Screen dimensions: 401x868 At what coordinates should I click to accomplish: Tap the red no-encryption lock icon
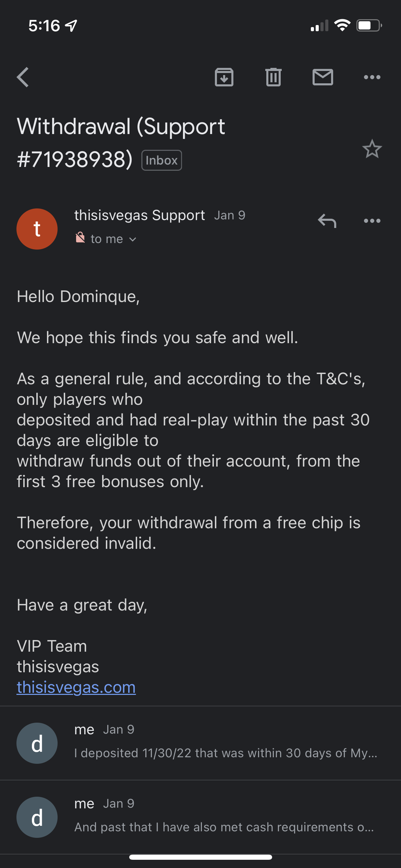coord(80,237)
